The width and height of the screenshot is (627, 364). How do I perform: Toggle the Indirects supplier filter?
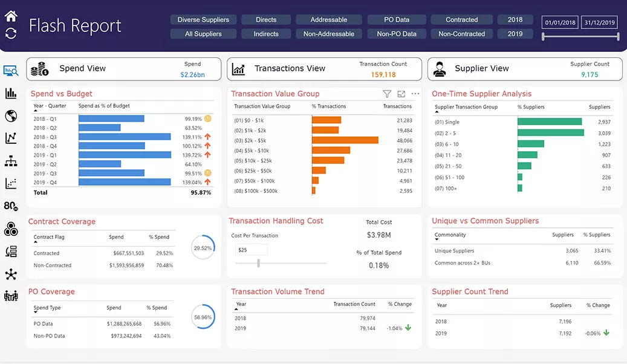(x=265, y=34)
